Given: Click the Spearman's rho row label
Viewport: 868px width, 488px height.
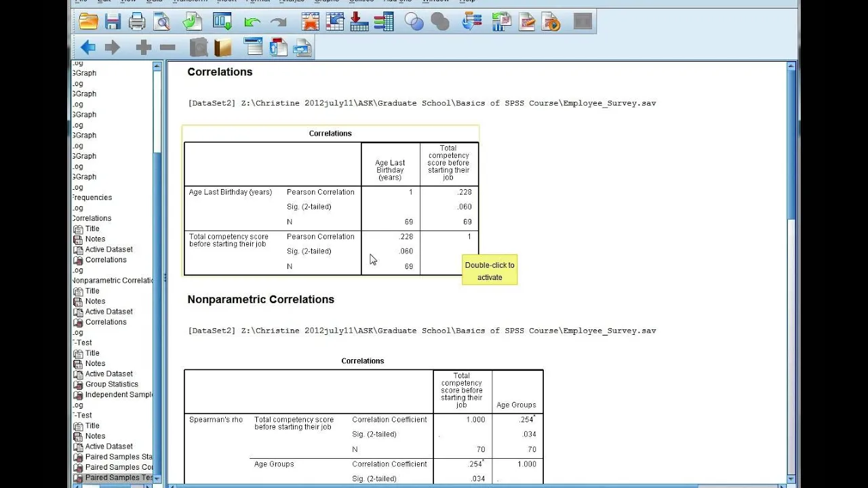Looking at the screenshot, I should coord(216,420).
